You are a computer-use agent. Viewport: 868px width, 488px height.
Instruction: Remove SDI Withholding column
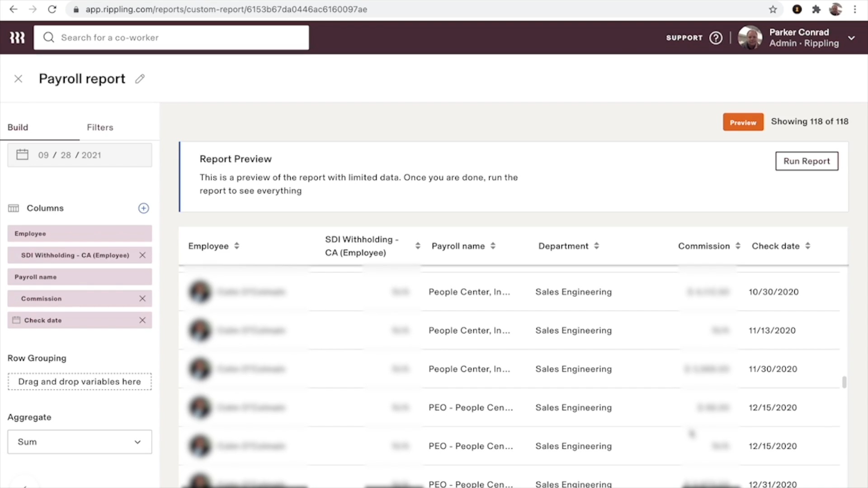(x=142, y=255)
